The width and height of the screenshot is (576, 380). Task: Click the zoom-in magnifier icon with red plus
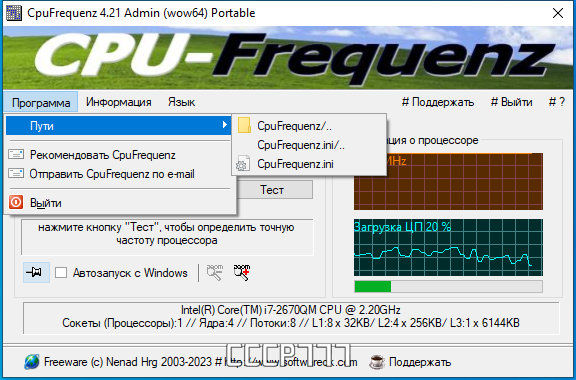pyautogui.click(x=242, y=272)
